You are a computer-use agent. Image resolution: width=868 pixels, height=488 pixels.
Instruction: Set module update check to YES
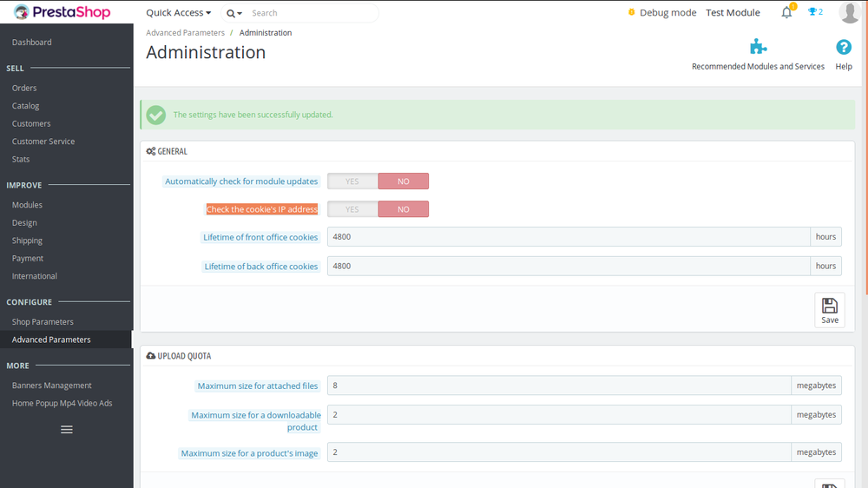pyautogui.click(x=352, y=181)
